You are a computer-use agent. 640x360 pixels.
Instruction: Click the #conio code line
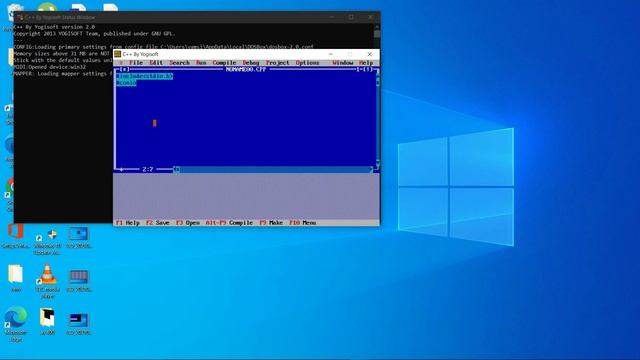126,83
